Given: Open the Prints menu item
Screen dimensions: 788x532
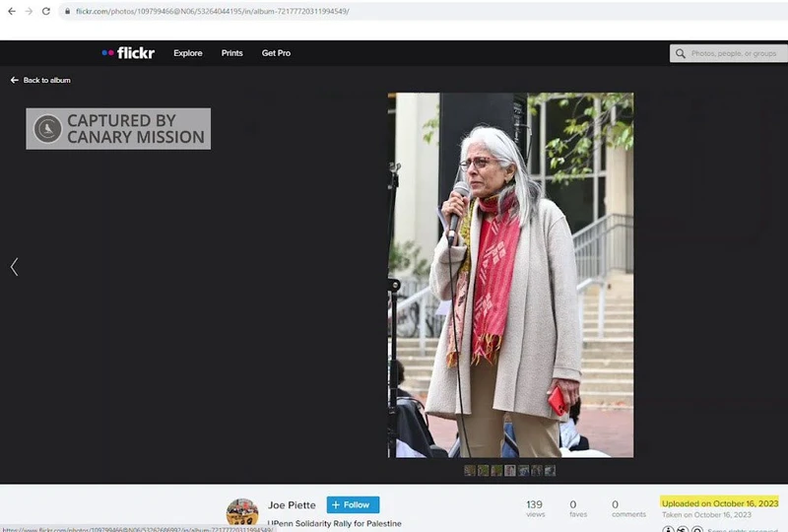Looking at the screenshot, I should point(231,53).
